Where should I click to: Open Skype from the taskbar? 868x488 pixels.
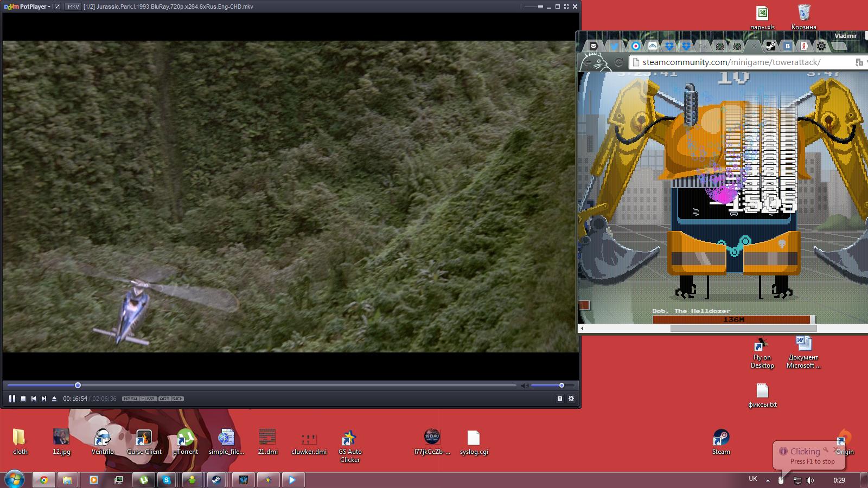[167, 480]
